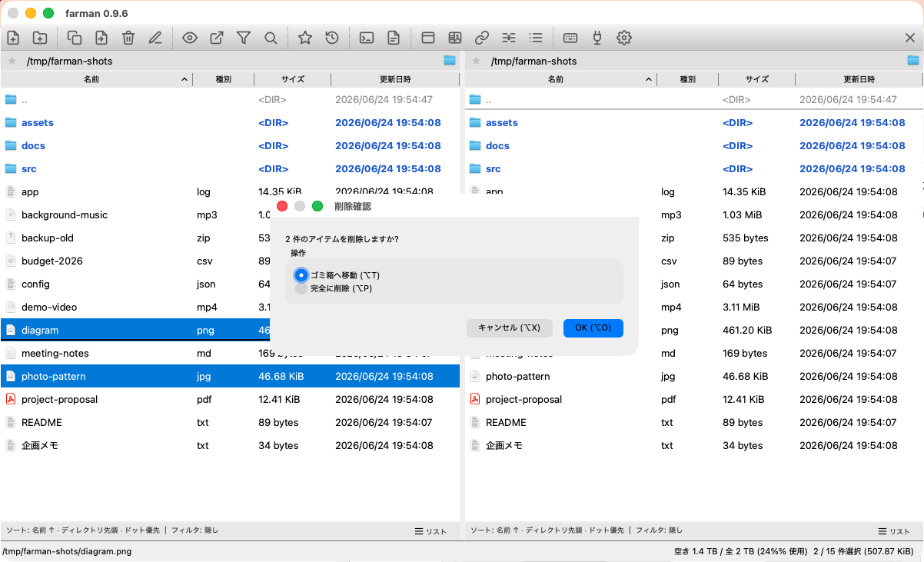The height and width of the screenshot is (562, 924).
Task: Open the left pane リスト view menu
Action: click(431, 531)
